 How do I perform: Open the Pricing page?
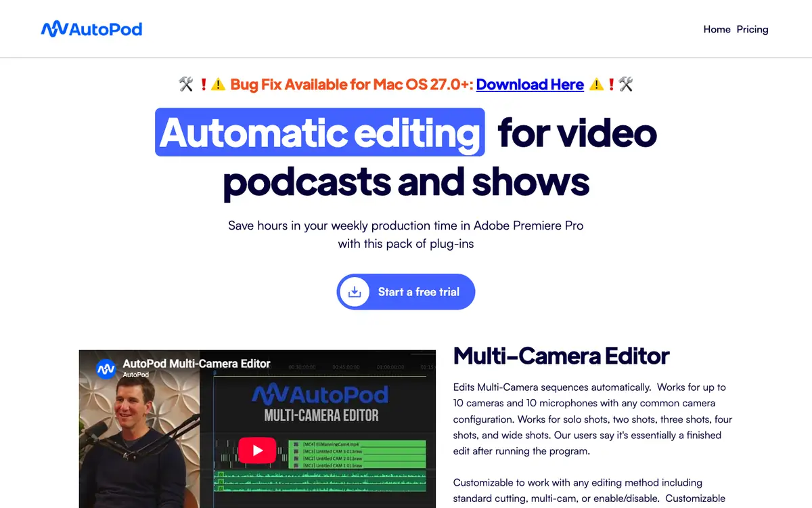[x=752, y=29]
